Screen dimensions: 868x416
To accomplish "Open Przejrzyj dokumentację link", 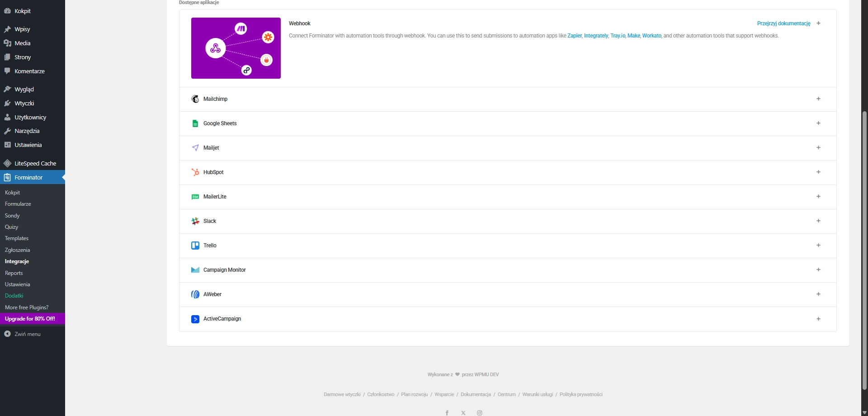I will (783, 24).
